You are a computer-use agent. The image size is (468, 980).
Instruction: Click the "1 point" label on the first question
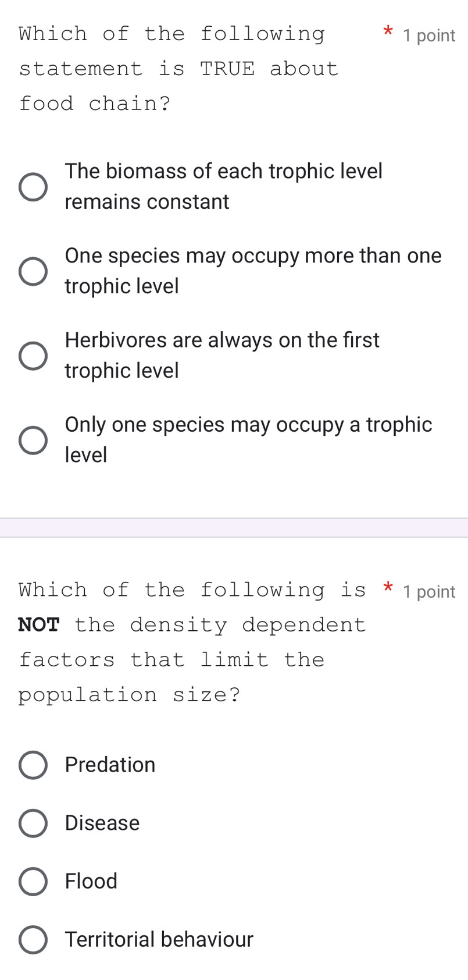point(428,36)
